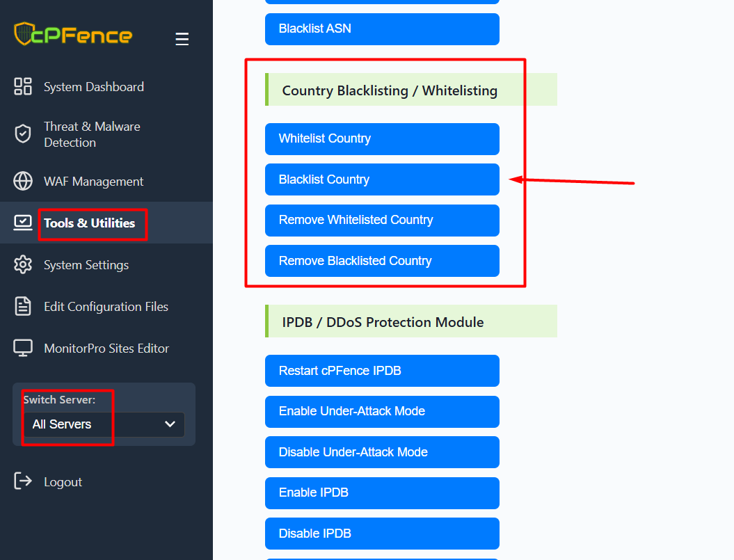Click the Logout arrow icon
This screenshot has width=734, height=560.
[x=23, y=481]
